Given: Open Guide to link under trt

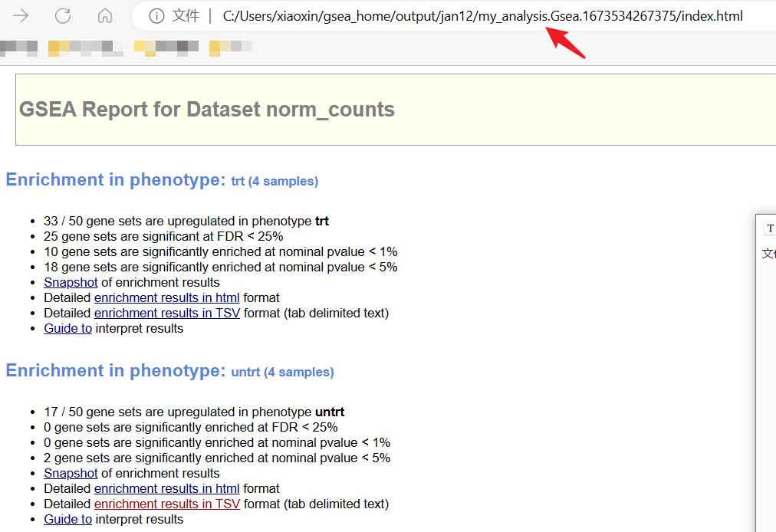Looking at the screenshot, I should (67, 328).
